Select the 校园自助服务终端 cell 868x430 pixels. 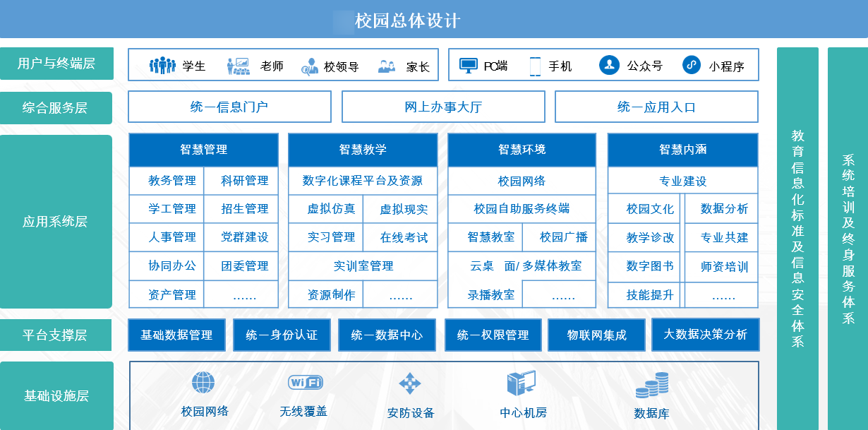click(x=522, y=209)
